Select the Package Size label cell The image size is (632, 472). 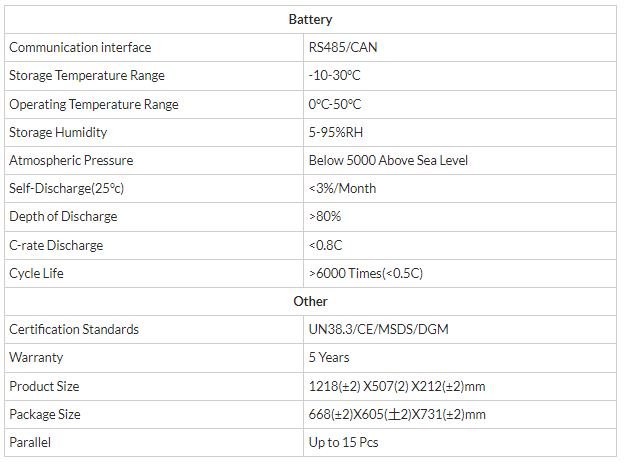point(43,414)
